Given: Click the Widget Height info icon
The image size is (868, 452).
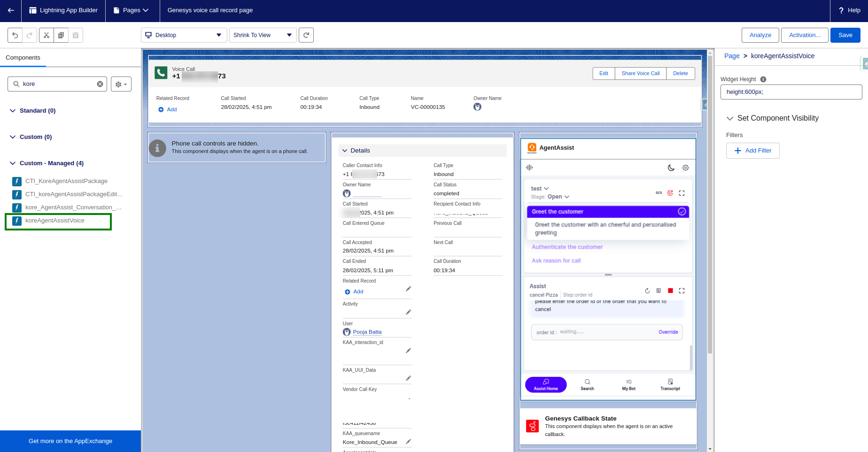Looking at the screenshot, I should click(763, 79).
